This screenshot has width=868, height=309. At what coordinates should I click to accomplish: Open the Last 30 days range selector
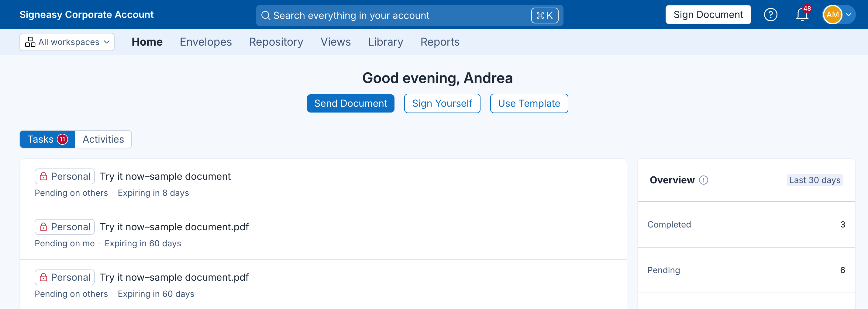point(815,180)
